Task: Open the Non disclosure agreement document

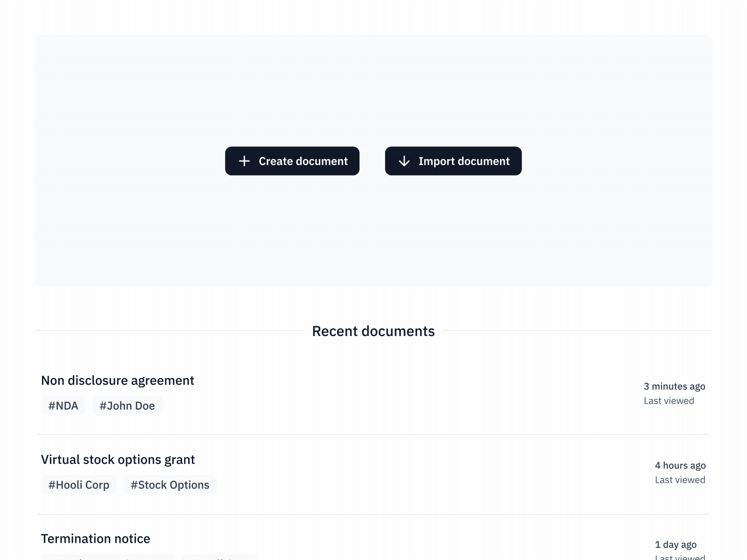Action: point(118,380)
